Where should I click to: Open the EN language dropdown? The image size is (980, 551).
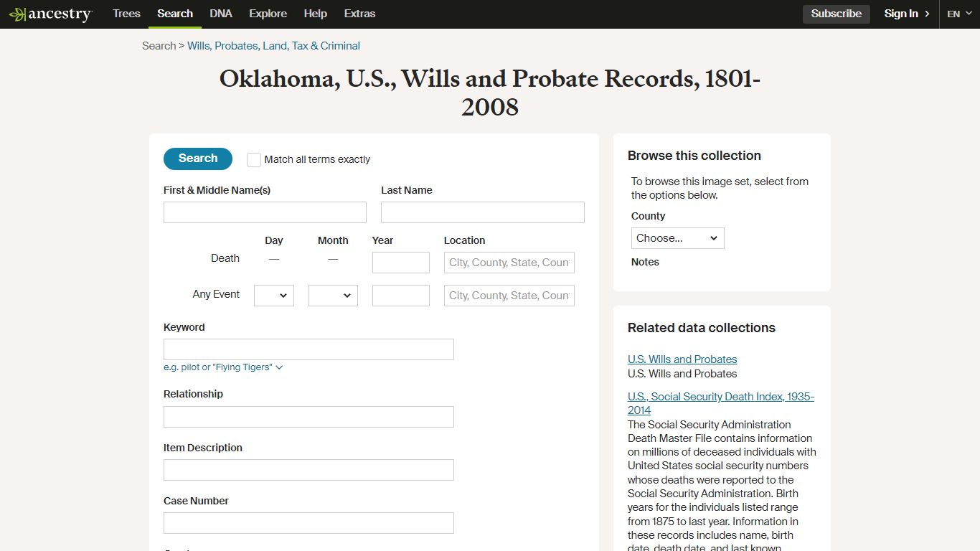click(x=959, y=14)
